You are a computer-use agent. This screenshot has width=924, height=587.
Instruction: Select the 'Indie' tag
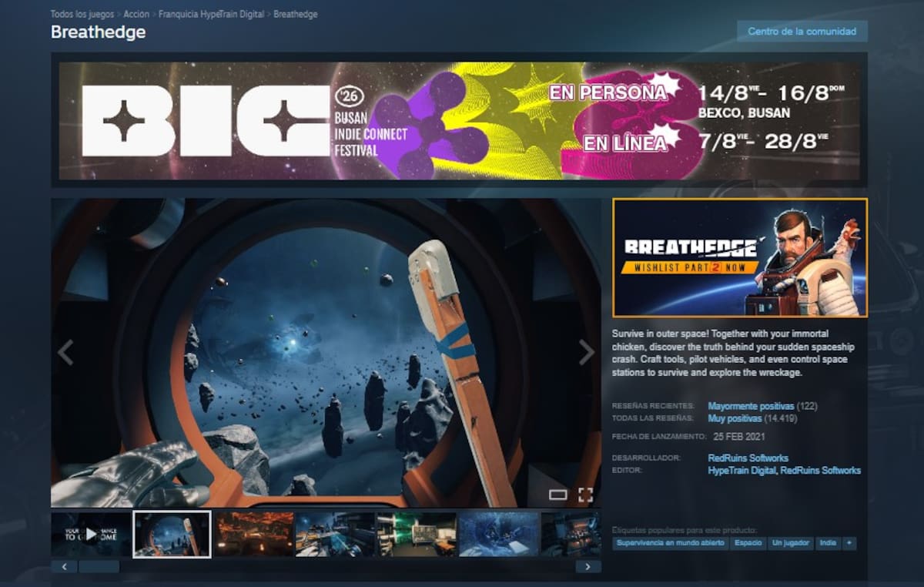pos(828,543)
